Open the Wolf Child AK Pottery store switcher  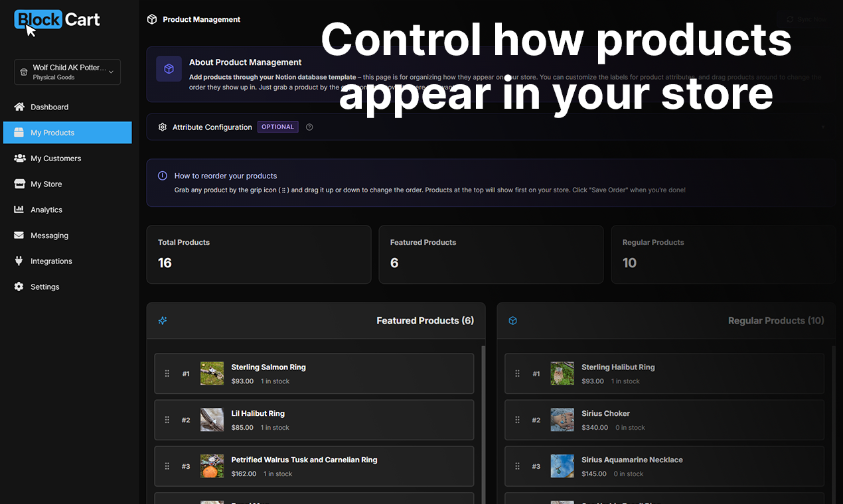click(x=66, y=72)
